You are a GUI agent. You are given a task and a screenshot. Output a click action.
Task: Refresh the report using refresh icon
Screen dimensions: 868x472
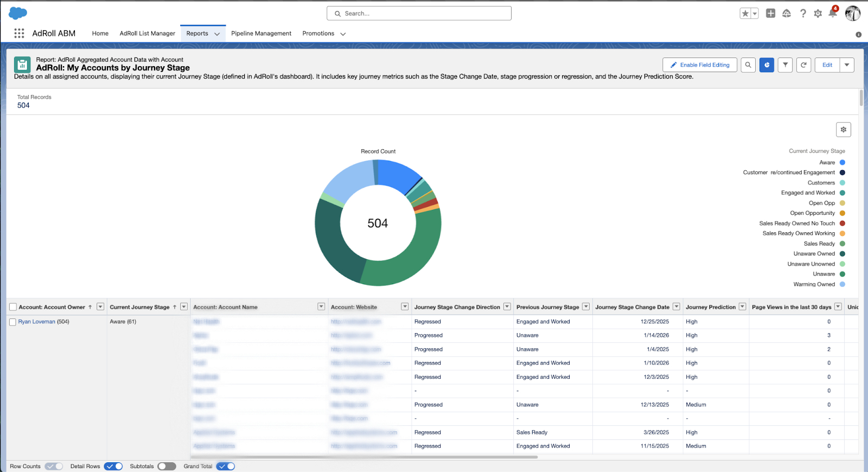coord(803,65)
